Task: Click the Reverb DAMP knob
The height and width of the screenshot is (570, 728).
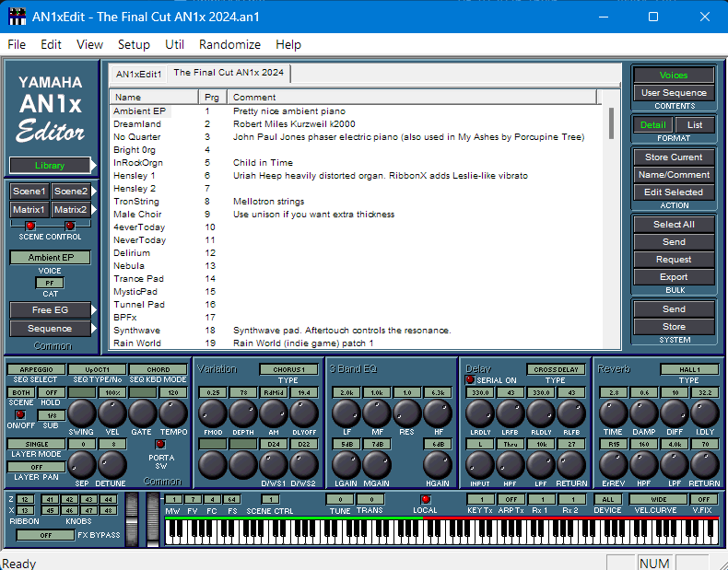Action: pyautogui.click(x=643, y=413)
